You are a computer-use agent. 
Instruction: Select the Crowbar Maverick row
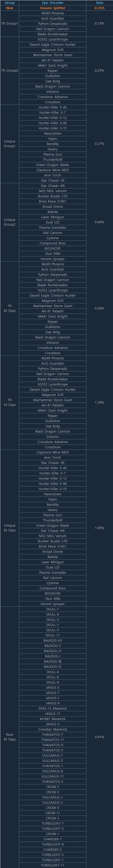(x=53, y=729)
